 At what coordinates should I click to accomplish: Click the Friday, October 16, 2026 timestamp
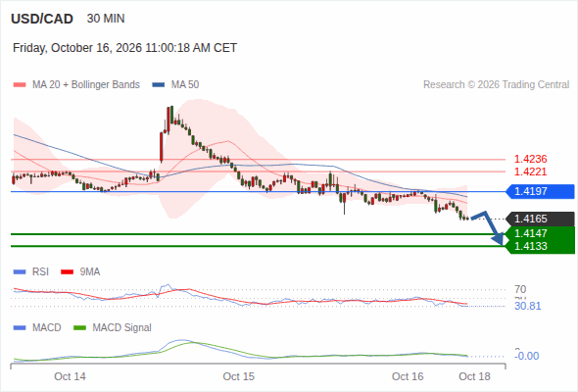[124, 48]
